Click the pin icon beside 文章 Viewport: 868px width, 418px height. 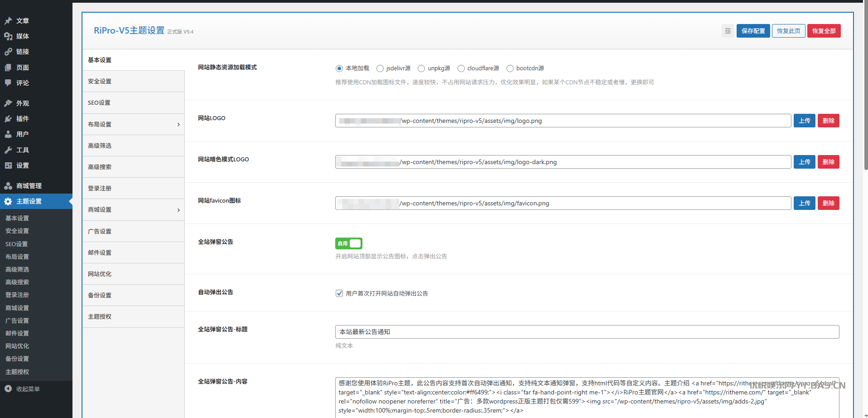8,21
